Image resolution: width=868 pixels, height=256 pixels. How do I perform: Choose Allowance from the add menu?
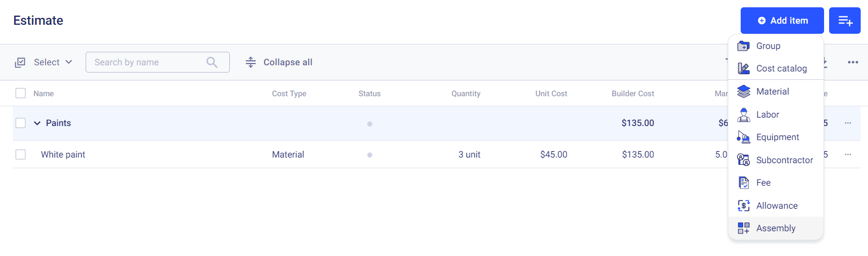[777, 206]
